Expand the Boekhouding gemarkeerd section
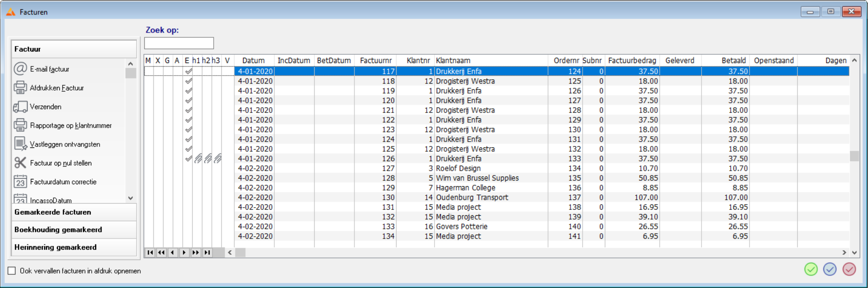The image size is (868, 288). coord(74,230)
